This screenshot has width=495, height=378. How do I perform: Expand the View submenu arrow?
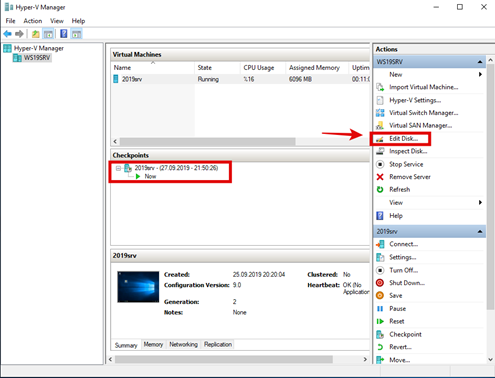point(480,202)
